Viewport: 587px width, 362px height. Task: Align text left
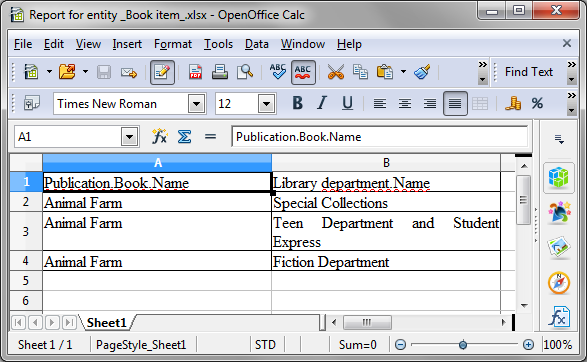380,103
